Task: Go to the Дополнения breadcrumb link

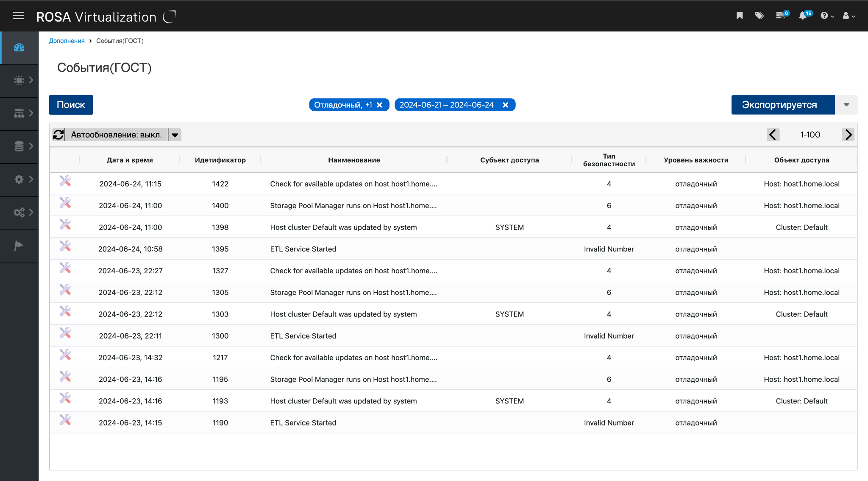Action: [67, 41]
